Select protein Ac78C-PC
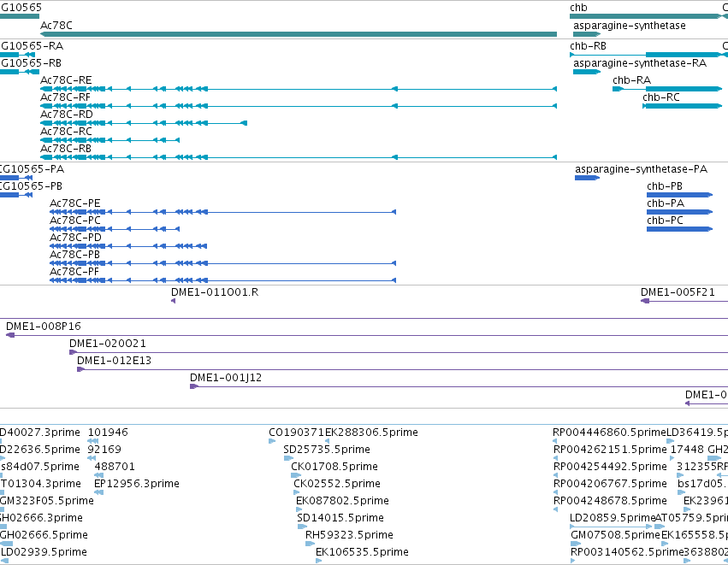Image resolution: width=728 pixels, height=565 pixels. (x=115, y=229)
